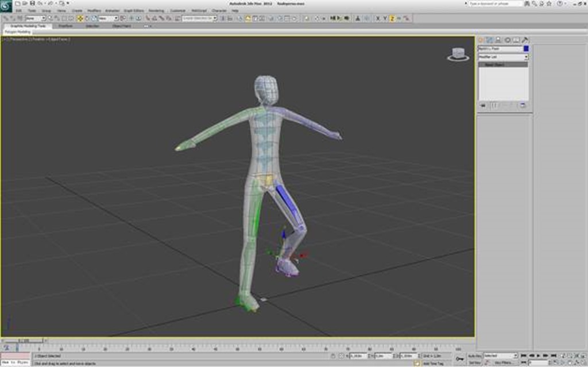
Task: Select the Move transform tool in toolbar
Action: 80,18
